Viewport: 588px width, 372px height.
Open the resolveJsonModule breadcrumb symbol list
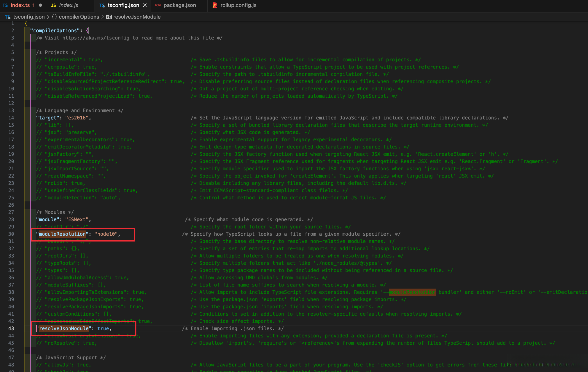tap(137, 17)
